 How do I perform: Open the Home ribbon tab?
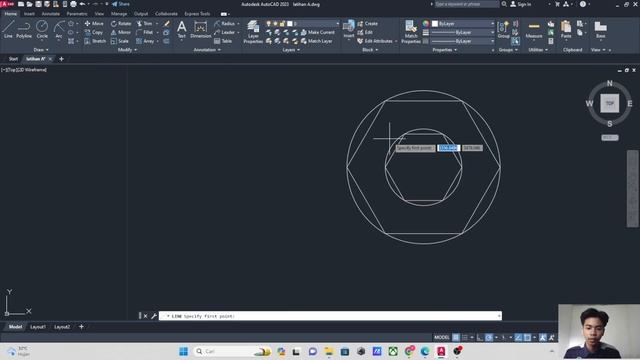11,13
